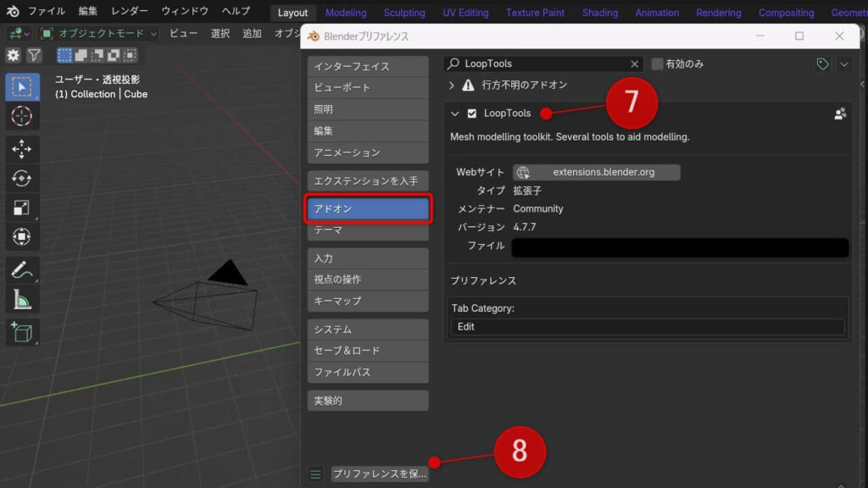Screen dimensions: 868x488
Task: Open the レンダー menu
Action: click(x=129, y=11)
